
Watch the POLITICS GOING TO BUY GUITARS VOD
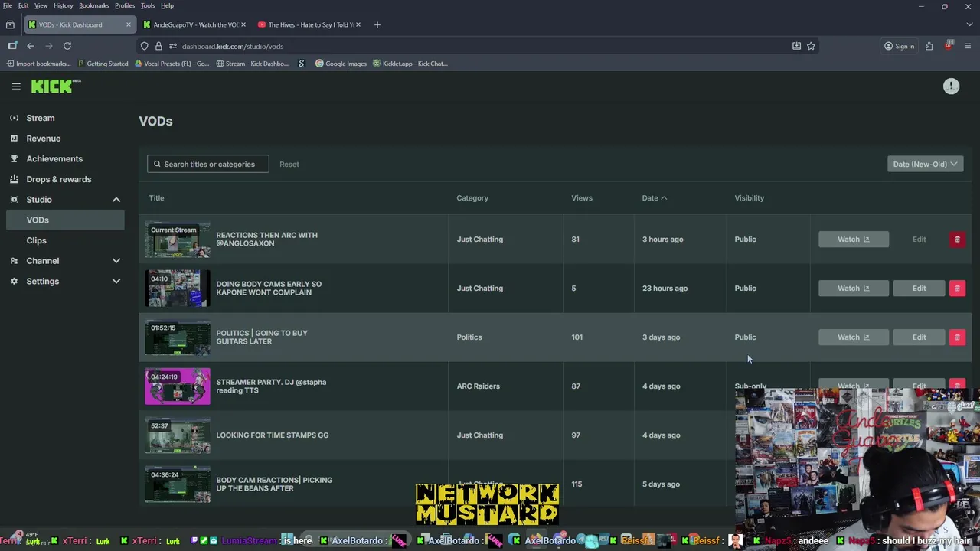pos(854,337)
